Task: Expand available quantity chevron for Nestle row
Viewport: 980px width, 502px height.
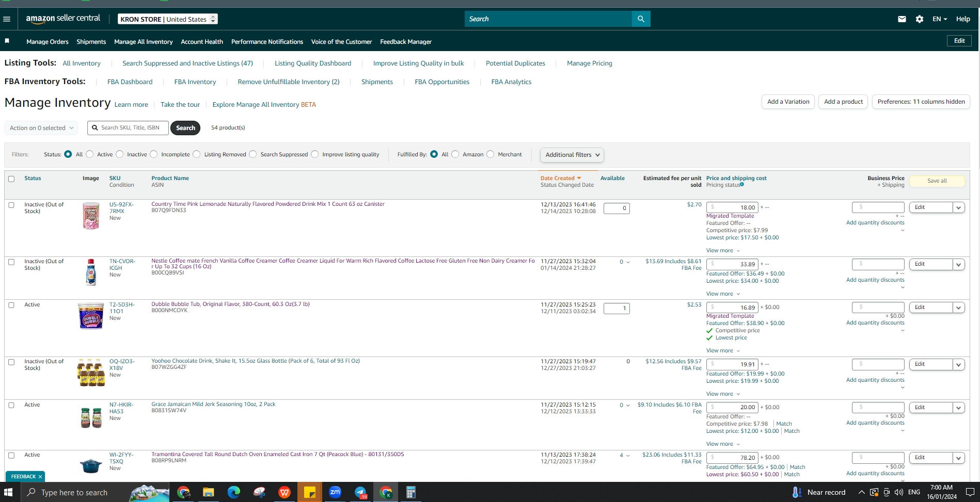Action: [628, 262]
